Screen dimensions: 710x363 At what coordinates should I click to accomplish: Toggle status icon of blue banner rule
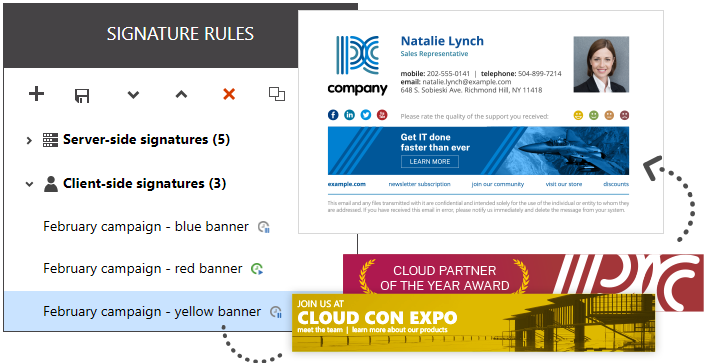(264, 227)
